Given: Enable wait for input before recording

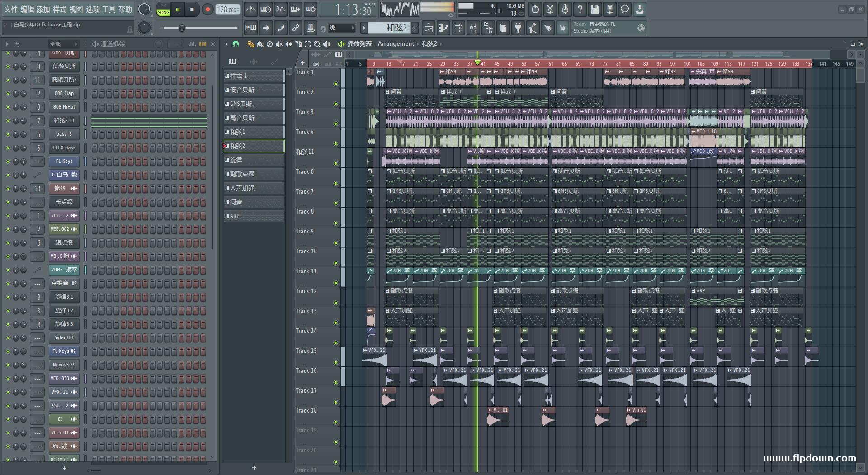Looking at the screenshot, I should coord(266,9).
